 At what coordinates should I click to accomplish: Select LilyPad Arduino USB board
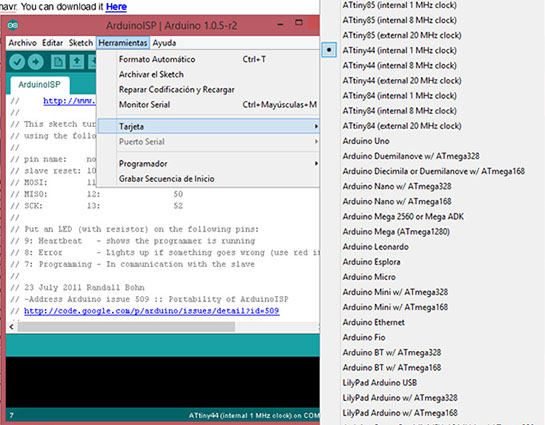point(380,383)
